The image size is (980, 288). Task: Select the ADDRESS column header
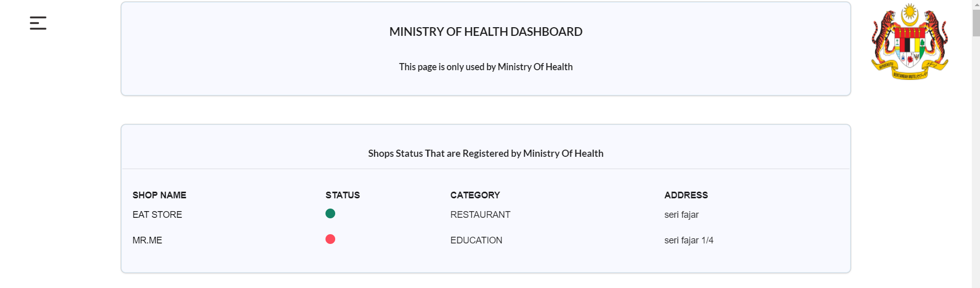[x=686, y=195]
